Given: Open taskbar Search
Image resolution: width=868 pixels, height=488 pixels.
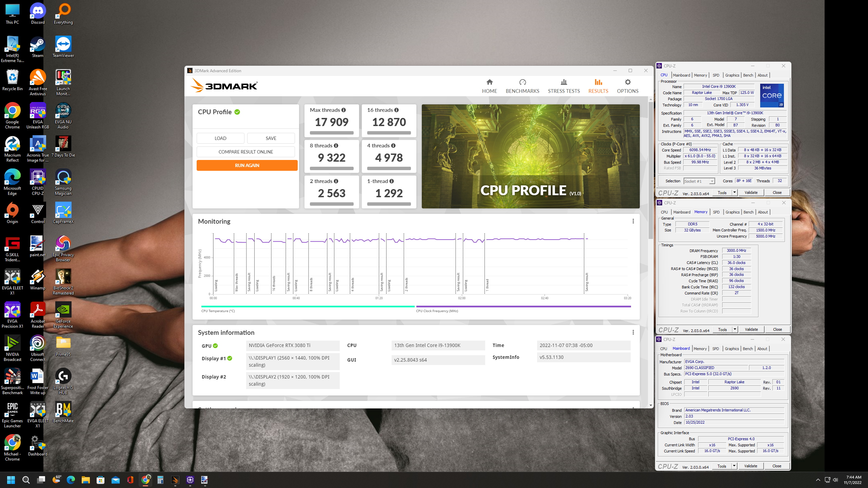Looking at the screenshot, I should point(26,480).
